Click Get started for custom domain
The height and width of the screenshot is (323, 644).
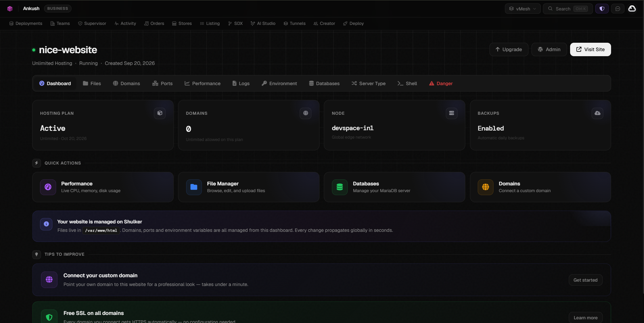pyautogui.click(x=585, y=280)
